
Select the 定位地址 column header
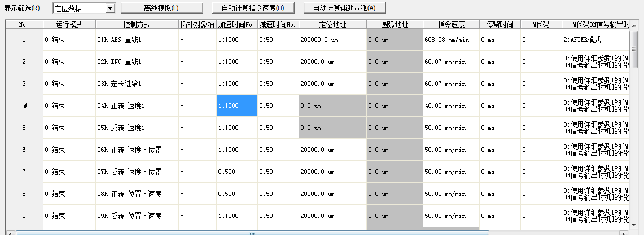(332, 25)
